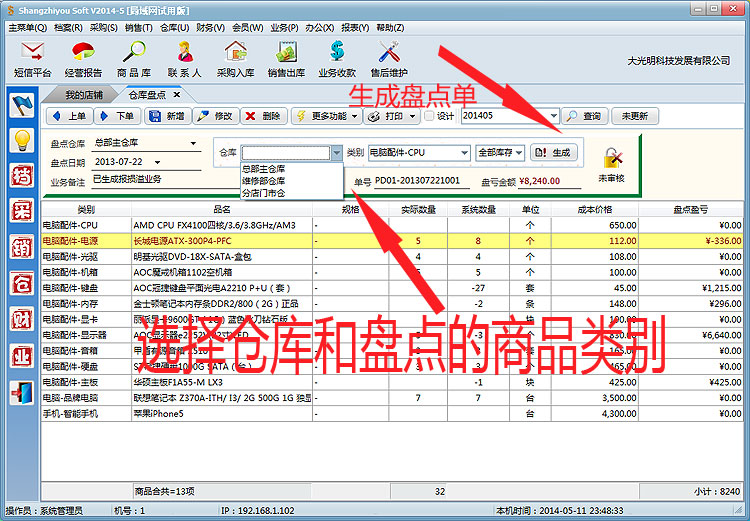Open the 档案(R) menu
Viewport: 750px width, 521px height.
(x=68, y=28)
